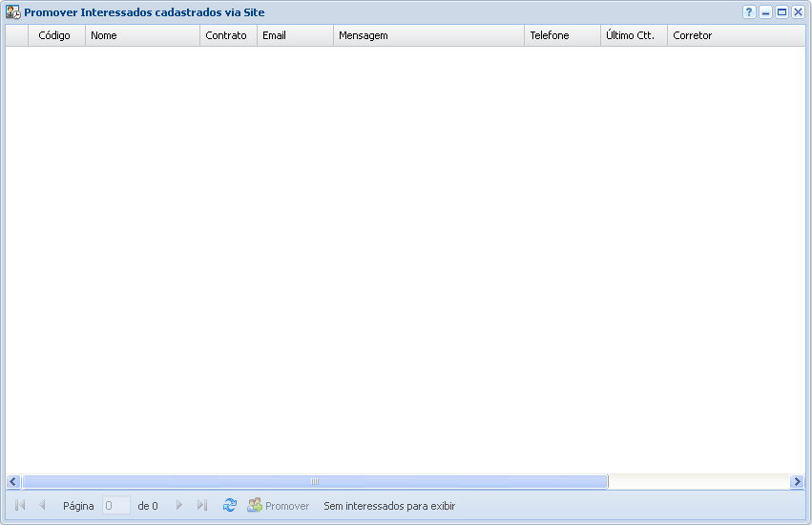
Task: Click the Último Ctt. column header
Action: pyautogui.click(x=630, y=35)
